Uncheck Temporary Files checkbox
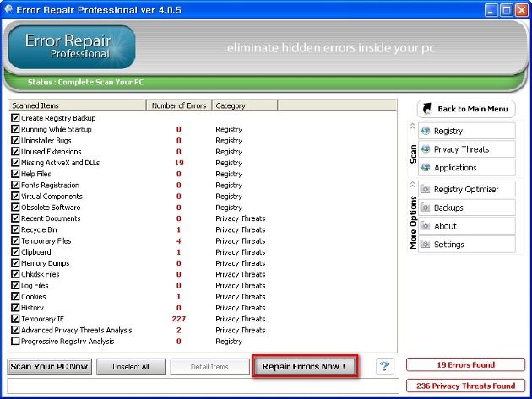 [x=15, y=240]
